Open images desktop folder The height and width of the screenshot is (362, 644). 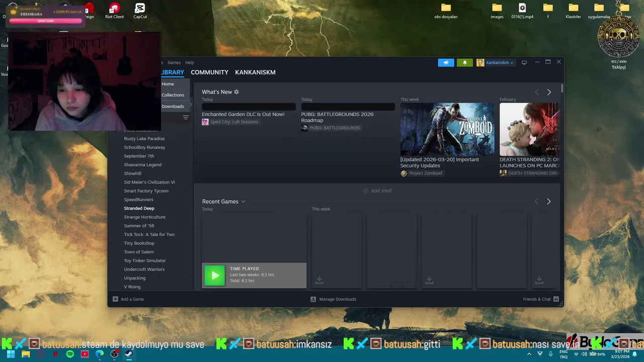[497, 11]
